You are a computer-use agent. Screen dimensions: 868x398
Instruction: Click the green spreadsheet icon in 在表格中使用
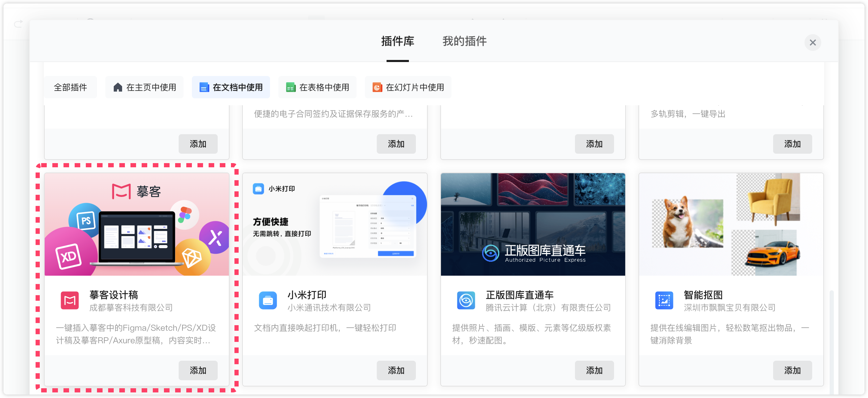[x=291, y=87]
